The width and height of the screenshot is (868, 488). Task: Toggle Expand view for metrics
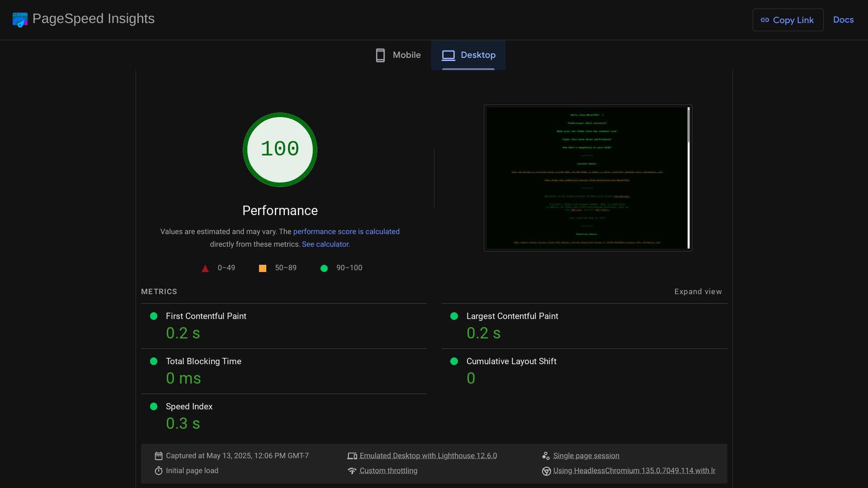coord(698,291)
